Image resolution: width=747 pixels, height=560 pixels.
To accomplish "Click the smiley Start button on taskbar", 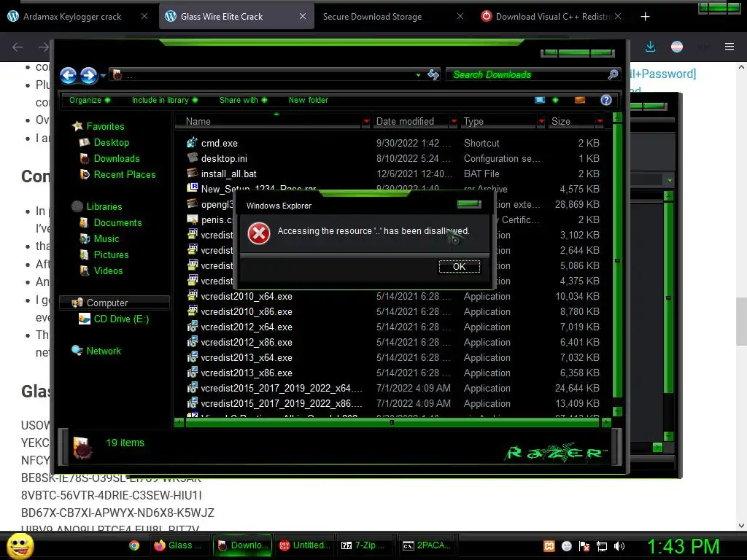I will (x=20, y=546).
